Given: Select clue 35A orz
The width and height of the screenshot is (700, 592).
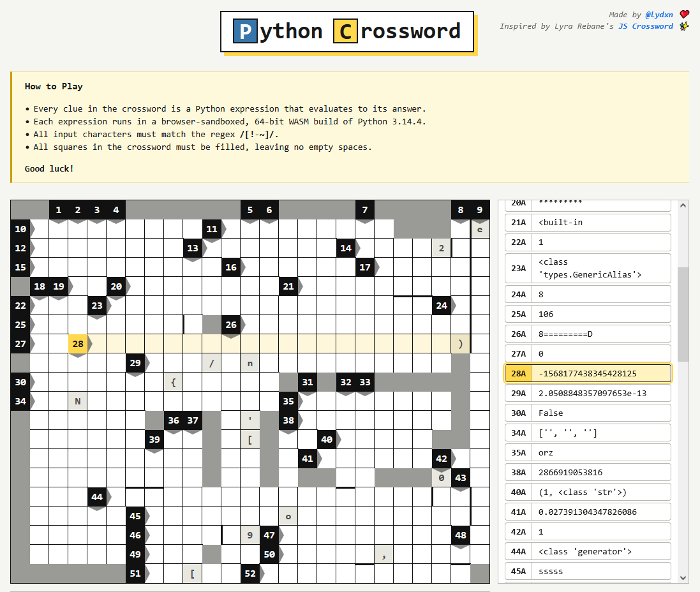Looking at the screenshot, I should pos(588,453).
